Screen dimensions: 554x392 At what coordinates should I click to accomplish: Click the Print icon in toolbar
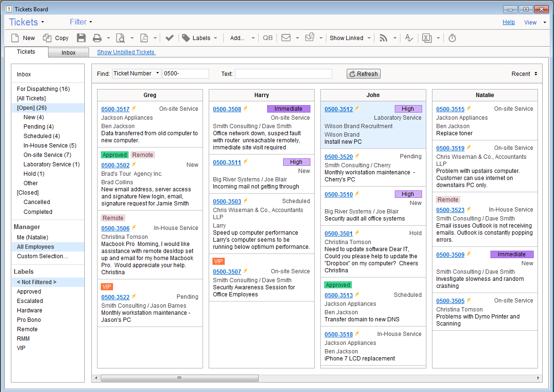97,38
